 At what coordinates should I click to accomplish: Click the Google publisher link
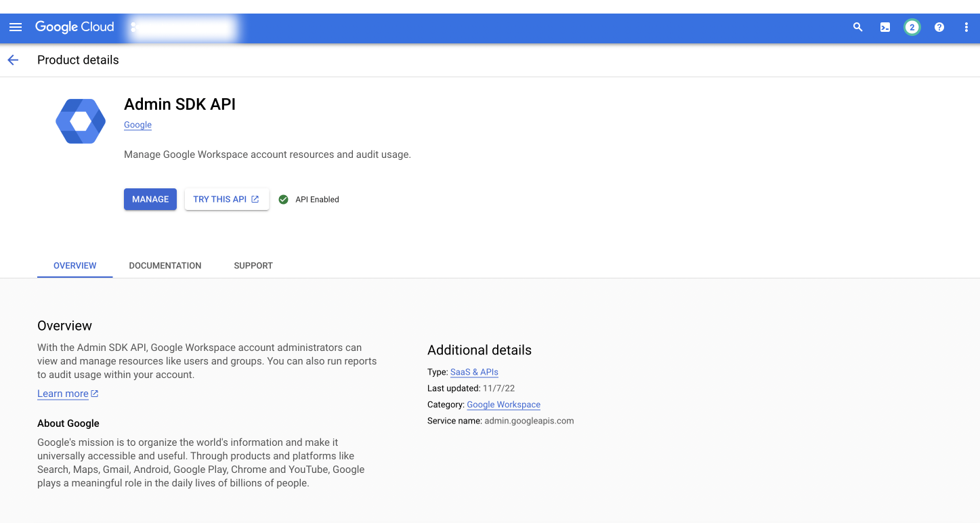(x=137, y=125)
